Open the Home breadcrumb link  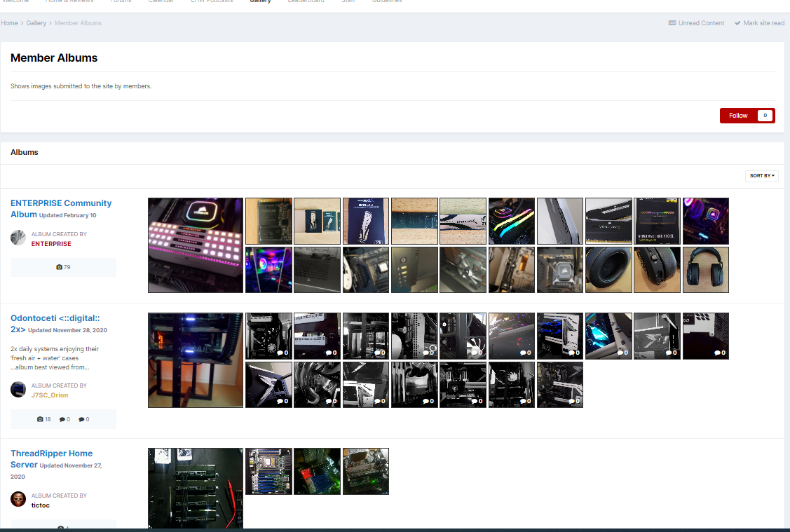click(x=9, y=23)
